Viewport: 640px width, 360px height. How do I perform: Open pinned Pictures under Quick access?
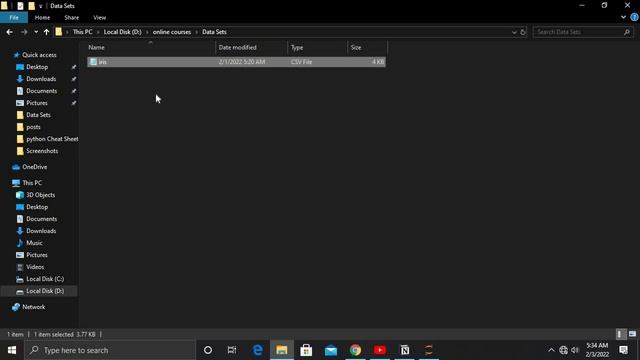37,103
